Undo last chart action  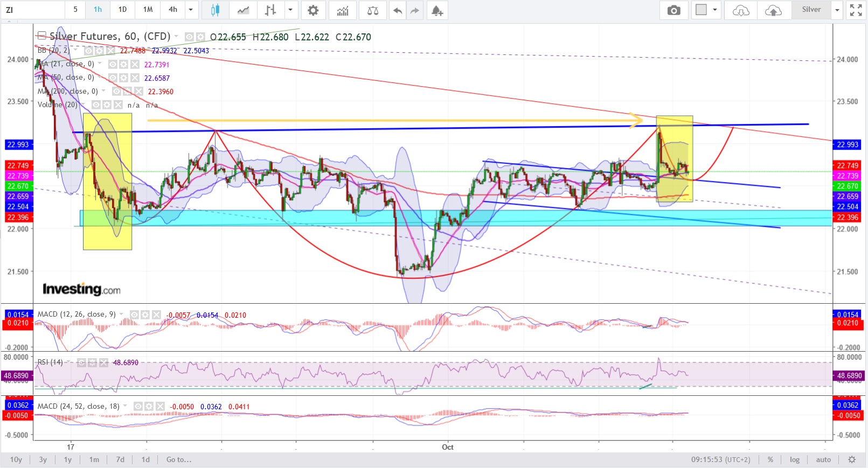(398, 10)
